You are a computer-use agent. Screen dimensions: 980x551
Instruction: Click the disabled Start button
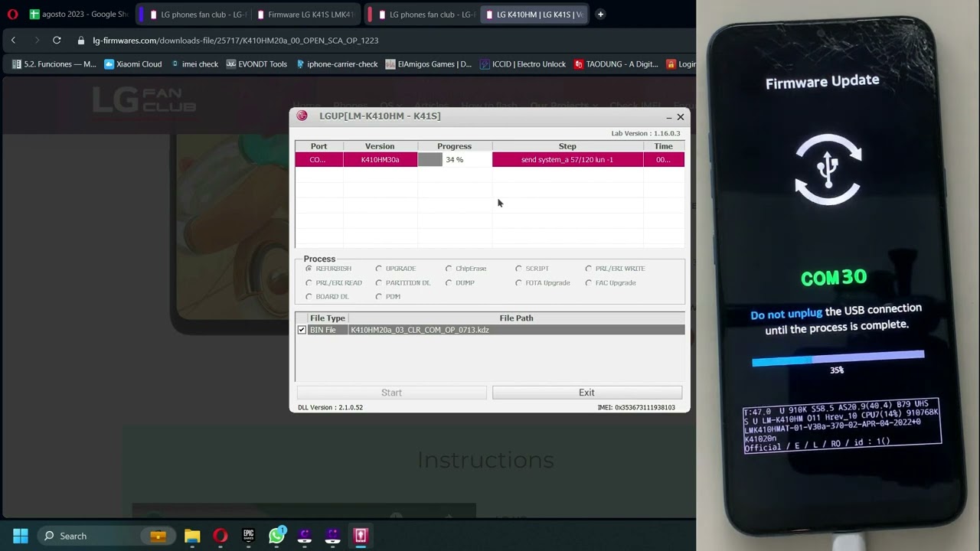391,393
